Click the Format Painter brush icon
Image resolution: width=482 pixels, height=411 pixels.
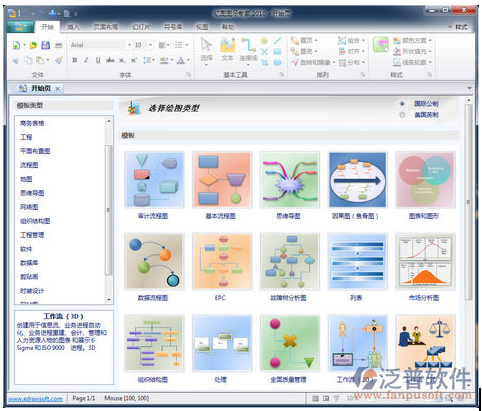coord(59,60)
